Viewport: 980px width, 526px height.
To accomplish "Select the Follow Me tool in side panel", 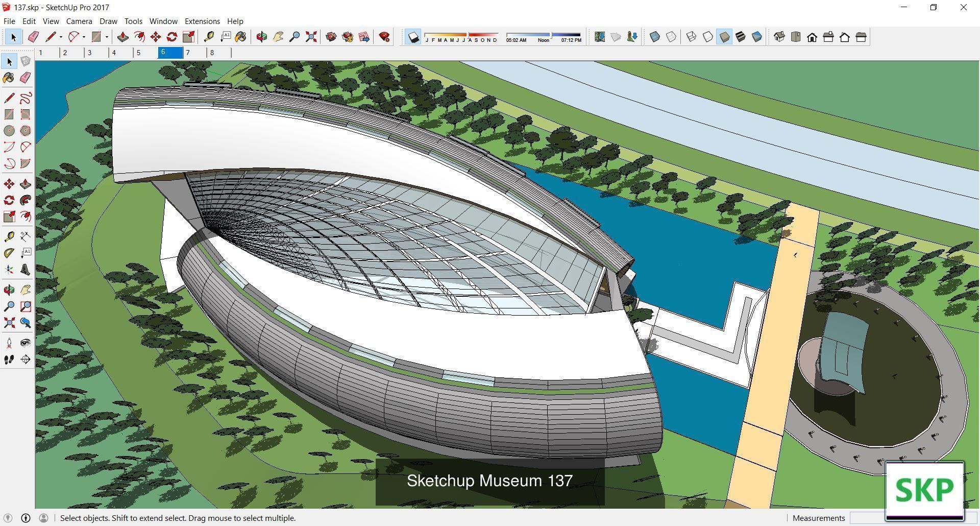I will click(x=26, y=200).
